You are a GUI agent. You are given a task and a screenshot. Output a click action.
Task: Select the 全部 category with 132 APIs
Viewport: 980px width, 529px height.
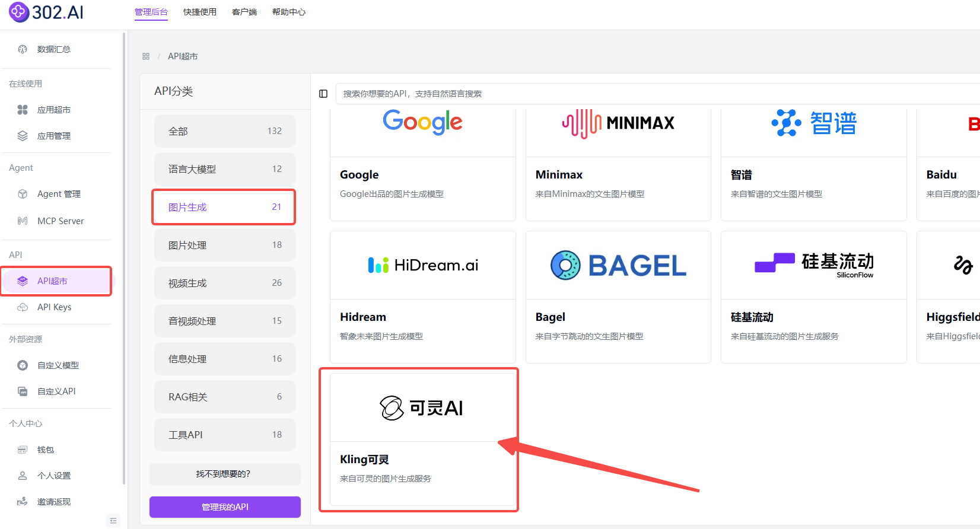225,131
